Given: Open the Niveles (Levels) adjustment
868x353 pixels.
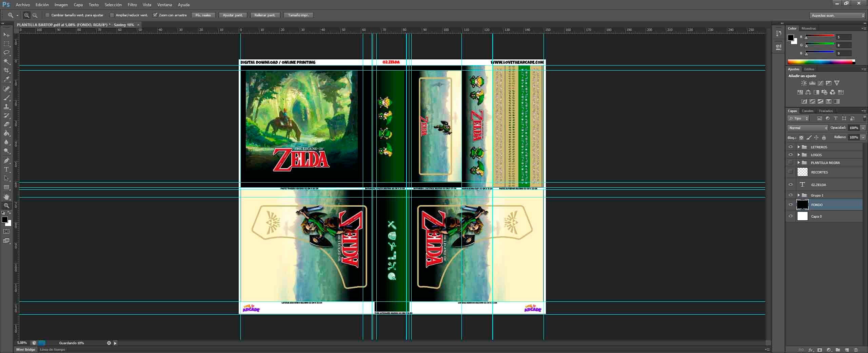Looking at the screenshot, I should click(x=812, y=82).
